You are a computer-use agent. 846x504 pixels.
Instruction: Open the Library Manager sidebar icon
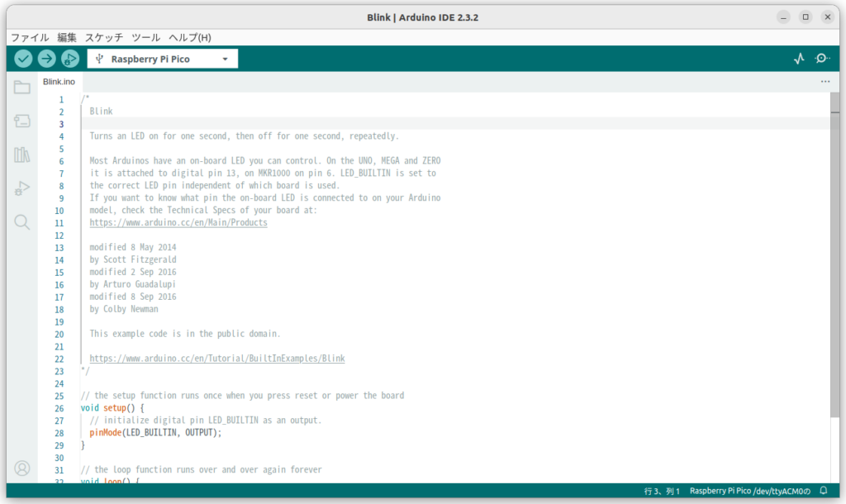(x=22, y=155)
